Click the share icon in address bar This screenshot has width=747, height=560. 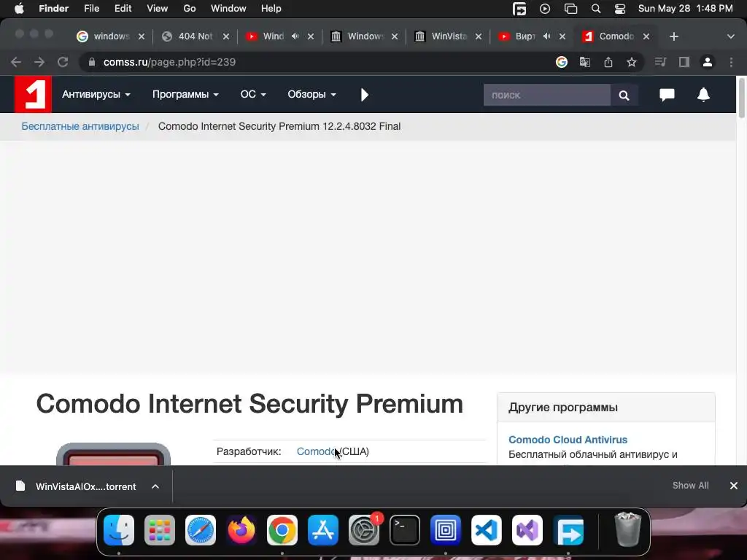pos(608,62)
